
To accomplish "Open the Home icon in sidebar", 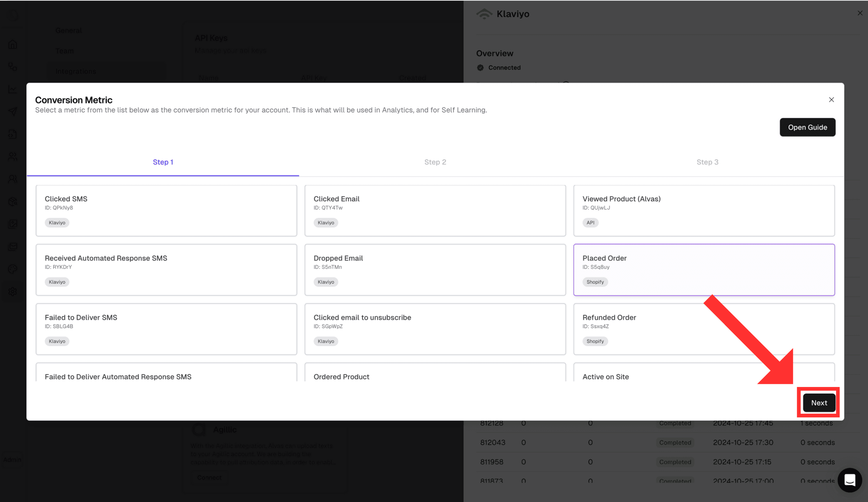I will tap(13, 44).
